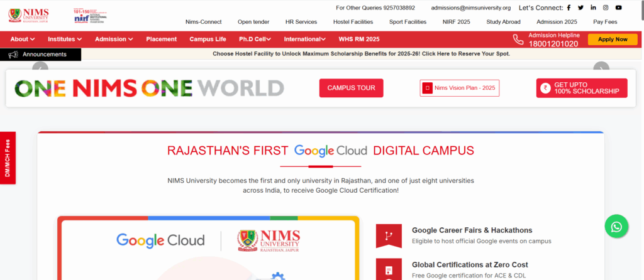
Task: Expand the International dropdown menu
Action: coord(304,39)
